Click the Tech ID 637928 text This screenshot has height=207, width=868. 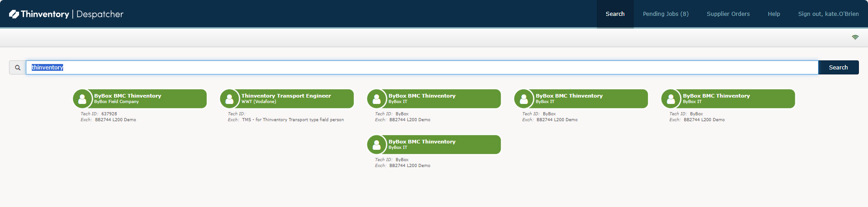click(109, 114)
